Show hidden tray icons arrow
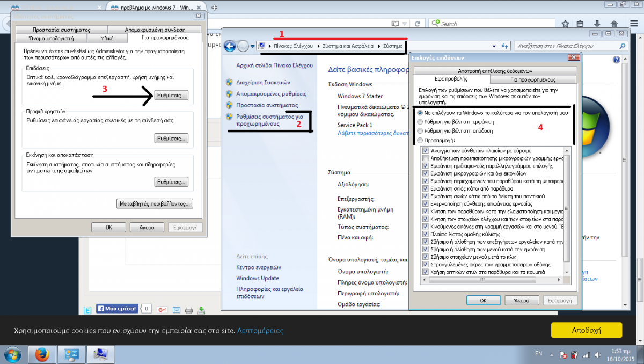 pyautogui.click(x=552, y=355)
